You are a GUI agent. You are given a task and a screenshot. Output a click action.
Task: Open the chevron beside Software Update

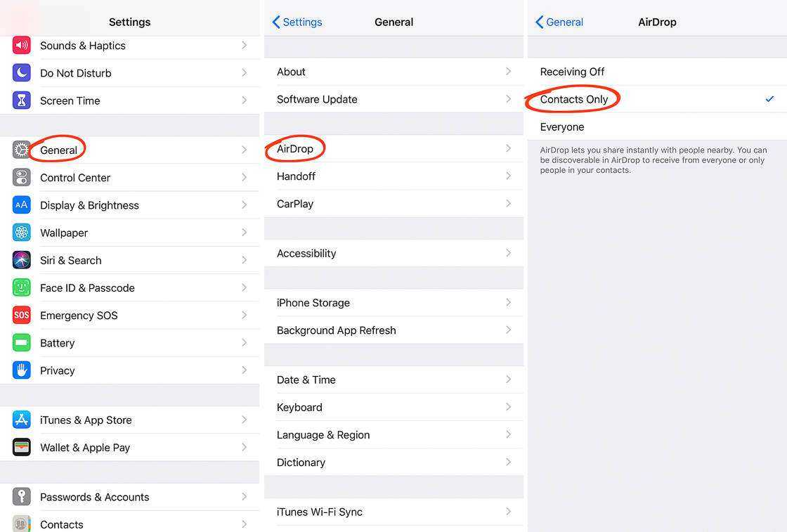(x=508, y=99)
